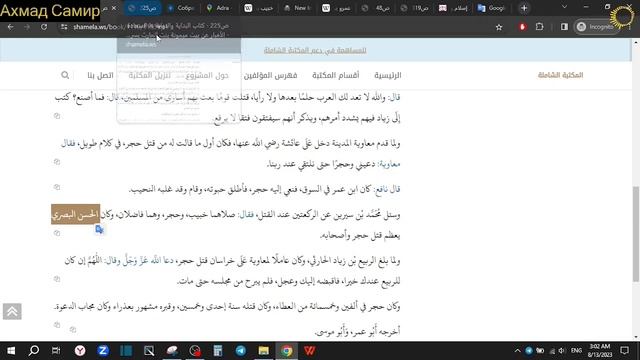Screen dimensions: 640x360
Task: Switch to the حبيب Wikipedia tab
Action: click(x=259, y=8)
